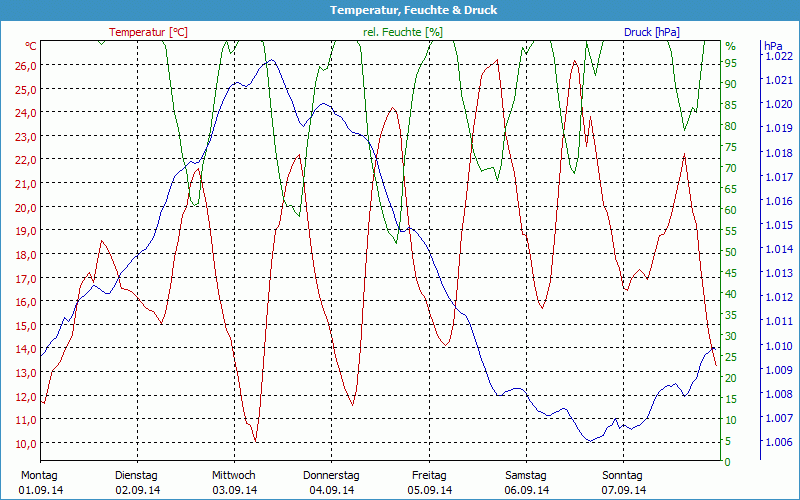Click the '1.008' pressure axis value
The image size is (800, 500).
click(779, 394)
